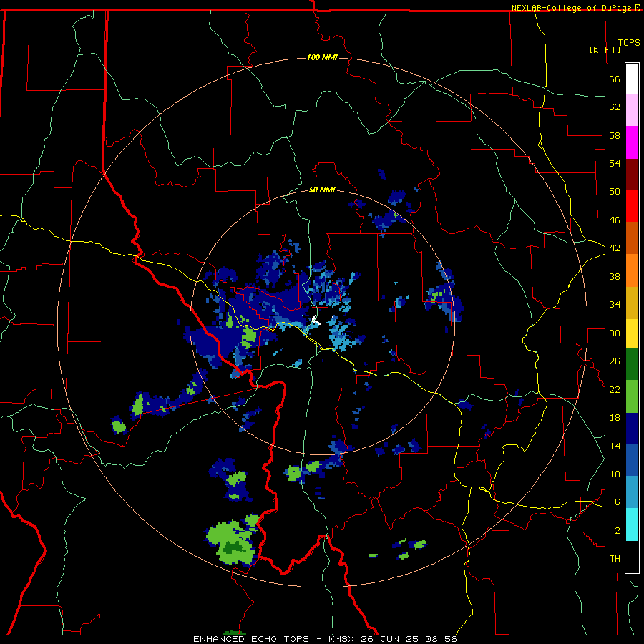Click the TH threshold legend label
This screenshot has width=644, height=644.
(615, 559)
